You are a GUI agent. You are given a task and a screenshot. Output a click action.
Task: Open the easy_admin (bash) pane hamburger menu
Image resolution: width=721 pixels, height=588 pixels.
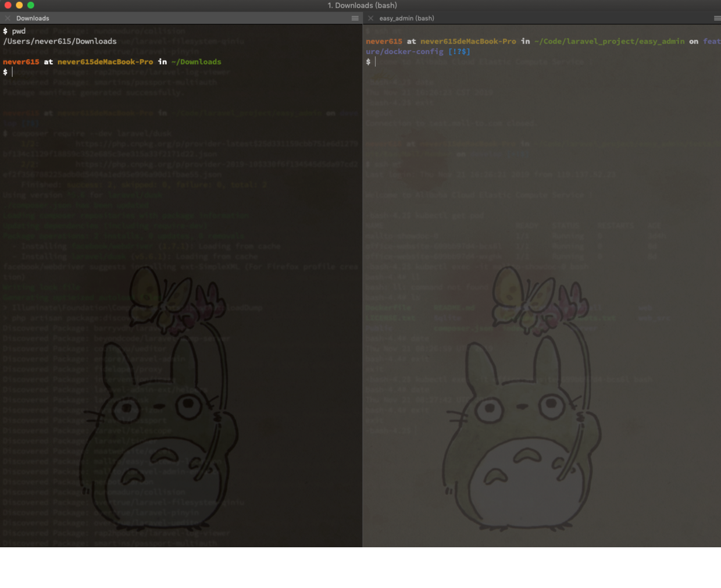[718, 18]
